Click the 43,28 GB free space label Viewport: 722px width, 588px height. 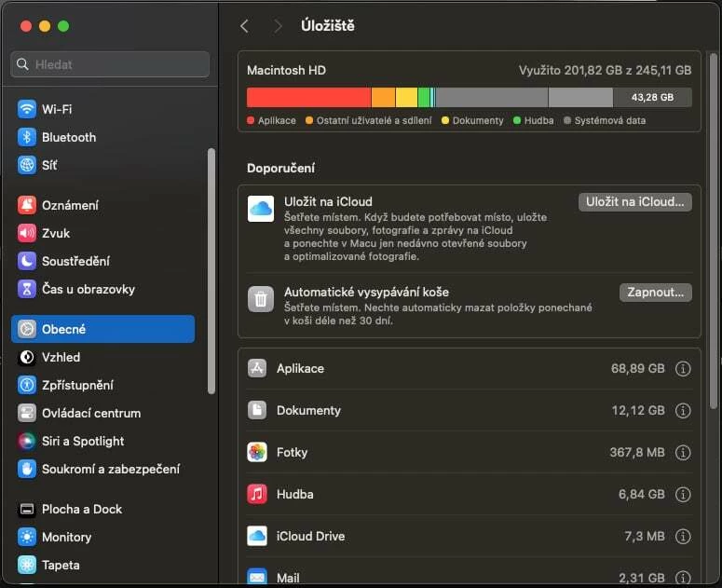(x=652, y=97)
